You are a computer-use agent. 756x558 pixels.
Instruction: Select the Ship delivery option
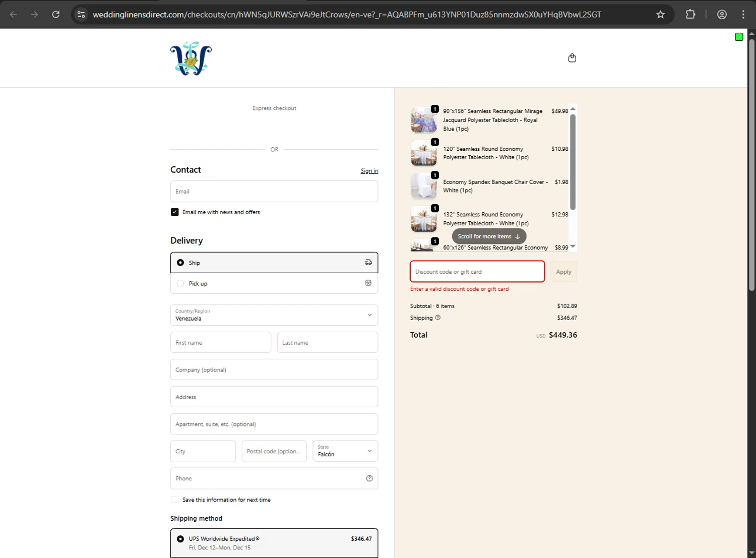274,263
